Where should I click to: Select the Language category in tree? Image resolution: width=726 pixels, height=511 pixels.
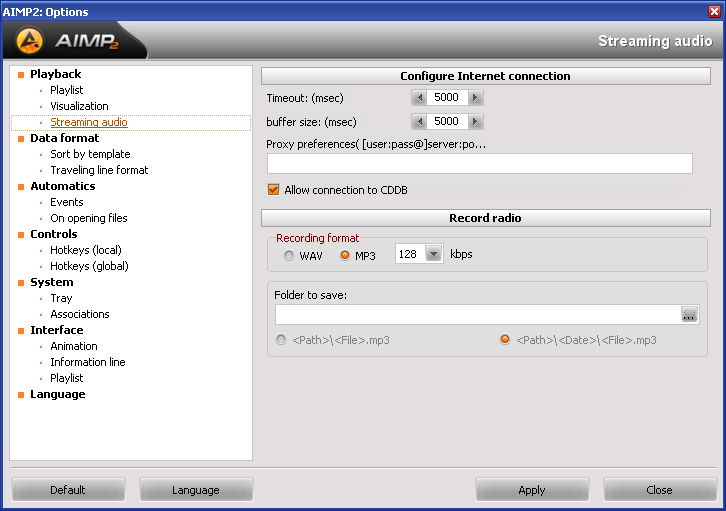tap(58, 394)
